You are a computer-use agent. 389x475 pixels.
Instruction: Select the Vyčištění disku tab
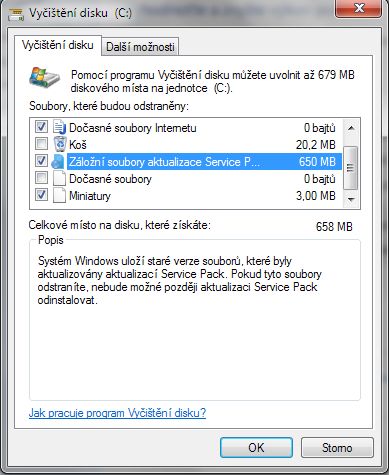pos(58,45)
